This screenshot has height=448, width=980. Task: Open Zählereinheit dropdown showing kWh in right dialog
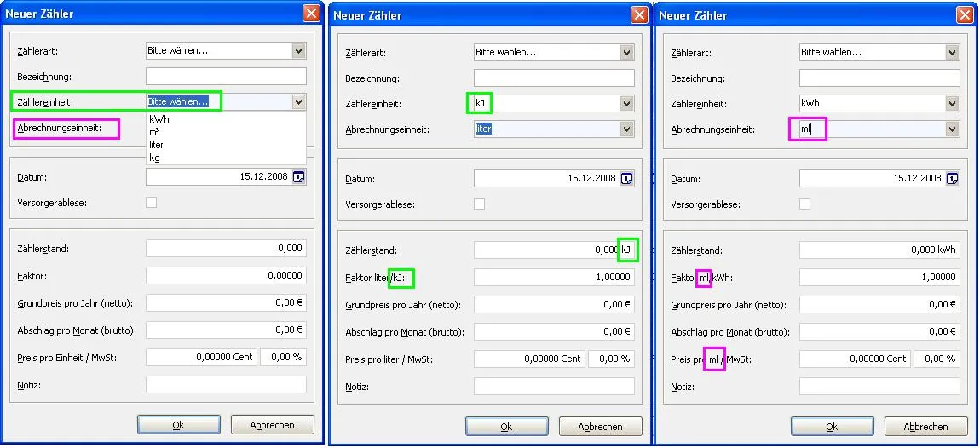(952, 103)
